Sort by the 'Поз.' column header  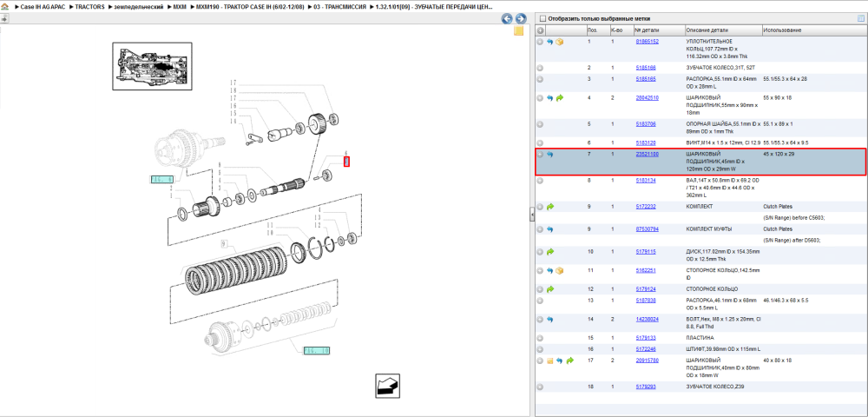(597, 30)
